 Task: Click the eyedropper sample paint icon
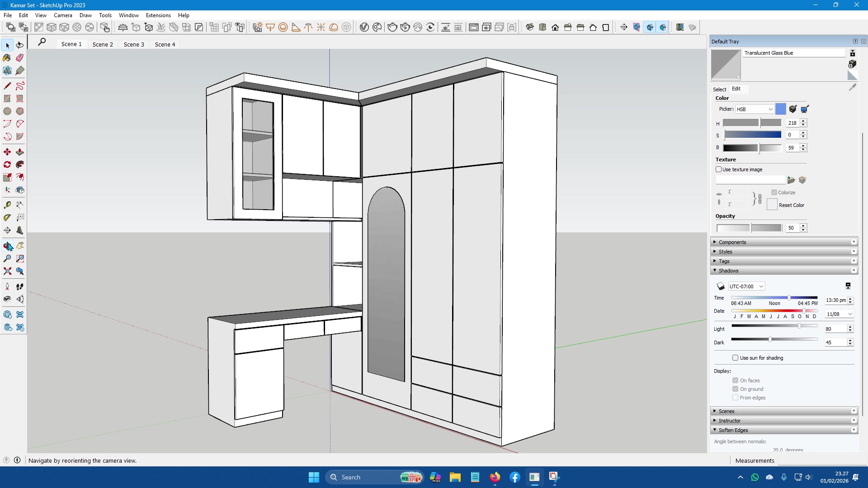(853, 88)
